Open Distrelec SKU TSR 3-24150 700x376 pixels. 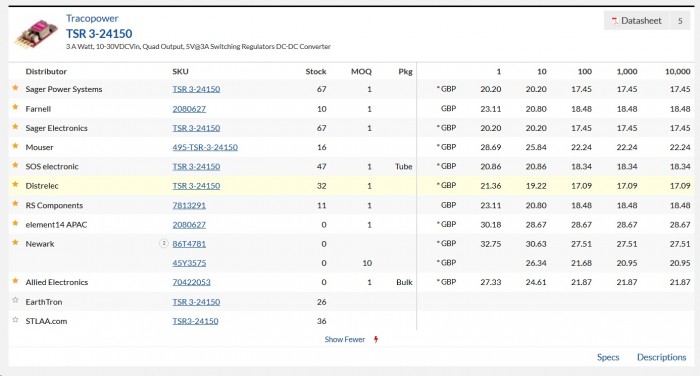(x=196, y=186)
